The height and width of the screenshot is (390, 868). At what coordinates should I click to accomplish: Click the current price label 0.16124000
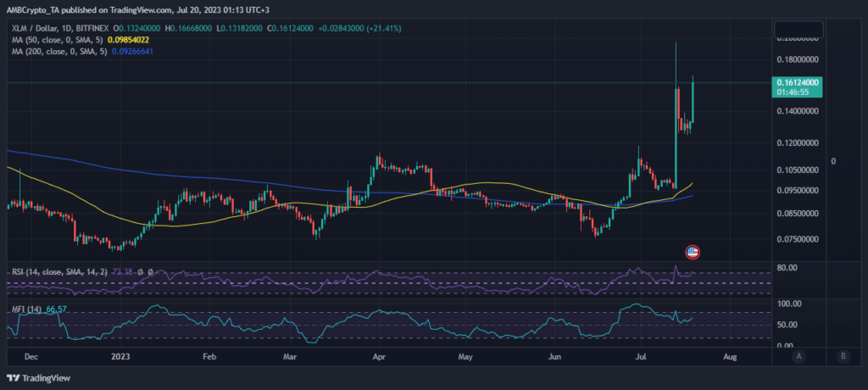coord(799,82)
